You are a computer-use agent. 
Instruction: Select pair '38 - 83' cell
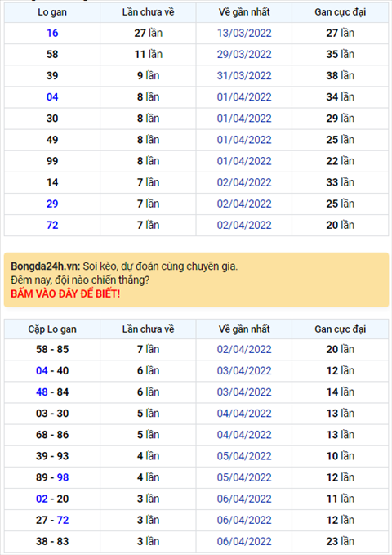coord(52,542)
